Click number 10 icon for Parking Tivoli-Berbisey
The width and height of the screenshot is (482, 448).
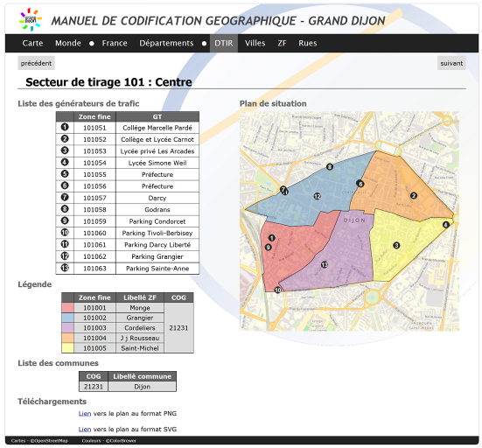coord(65,232)
